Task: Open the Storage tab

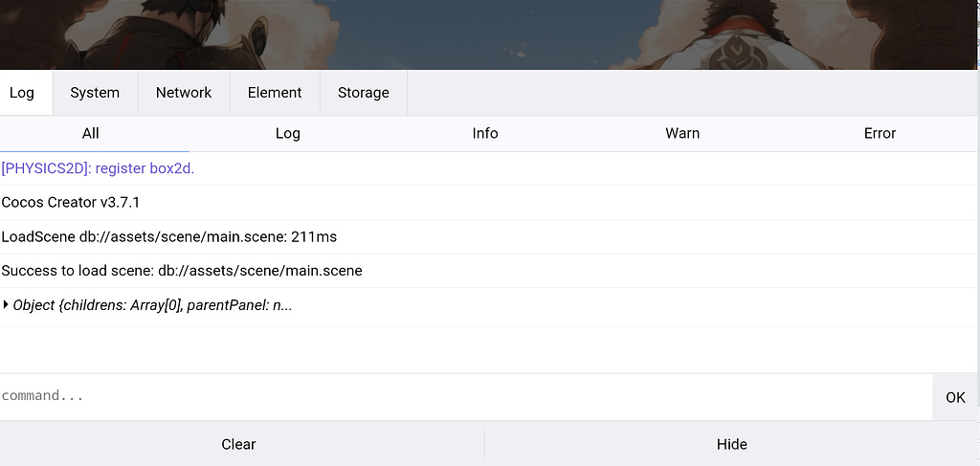Action: pyautogui.click(x=364, y=93)
